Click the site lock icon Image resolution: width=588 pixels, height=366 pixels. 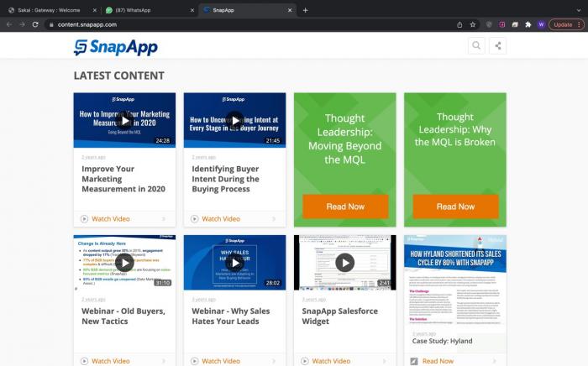[x=51, y=24]
